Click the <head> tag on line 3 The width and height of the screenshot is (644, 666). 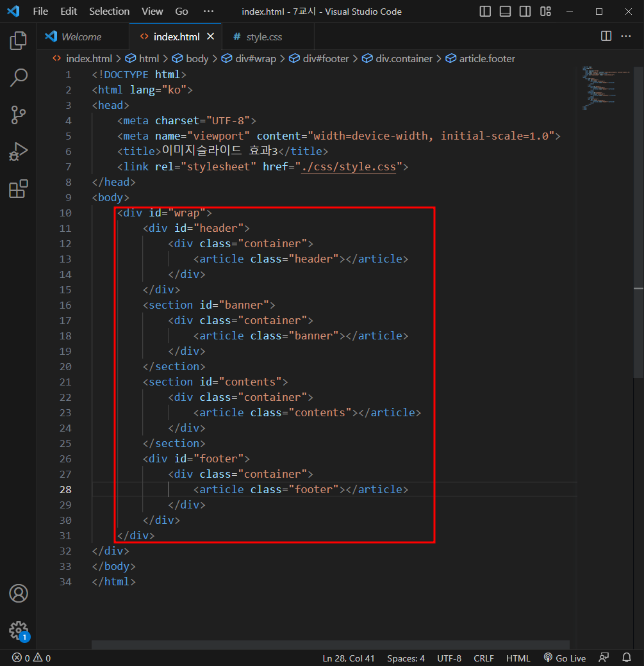(x=110, y=105)
